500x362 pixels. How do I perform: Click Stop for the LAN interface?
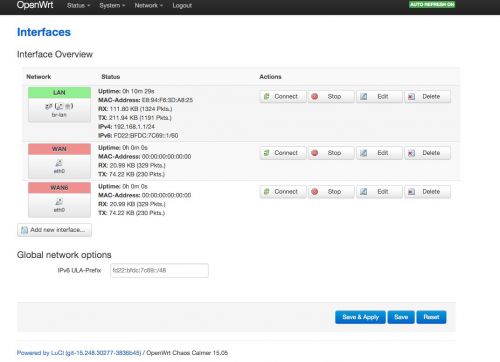[331, 97]
